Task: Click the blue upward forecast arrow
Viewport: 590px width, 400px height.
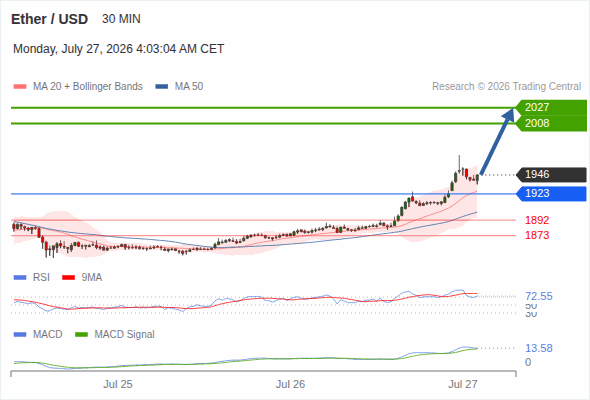Action: coord(497,141)
